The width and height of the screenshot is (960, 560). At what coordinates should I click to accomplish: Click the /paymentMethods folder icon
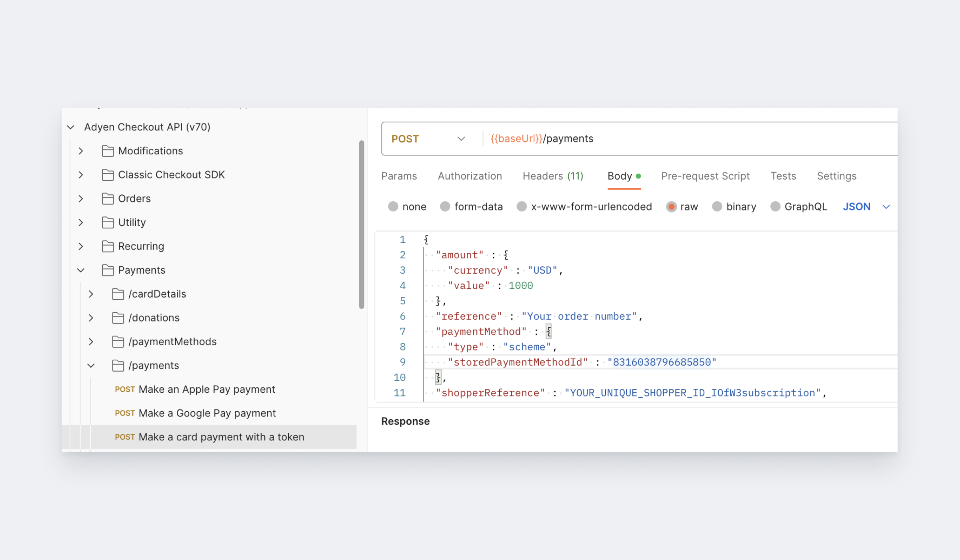tap(118, 342)
